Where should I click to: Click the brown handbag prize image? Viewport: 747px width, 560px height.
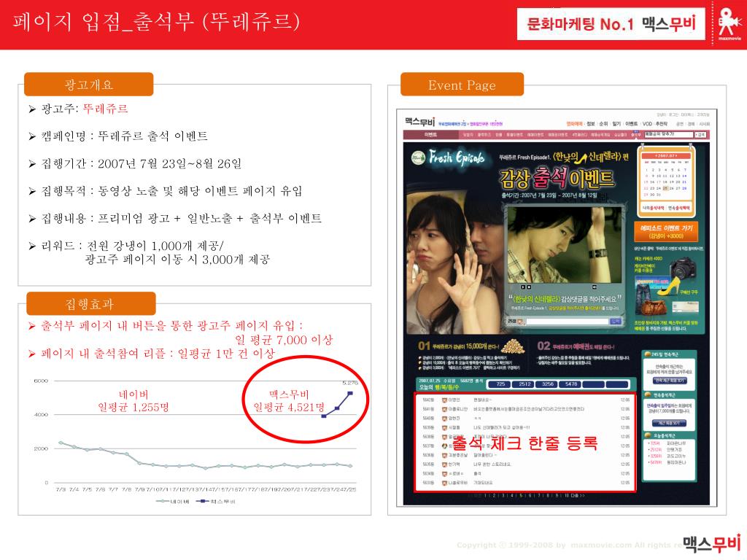click(x=653, y=307)
